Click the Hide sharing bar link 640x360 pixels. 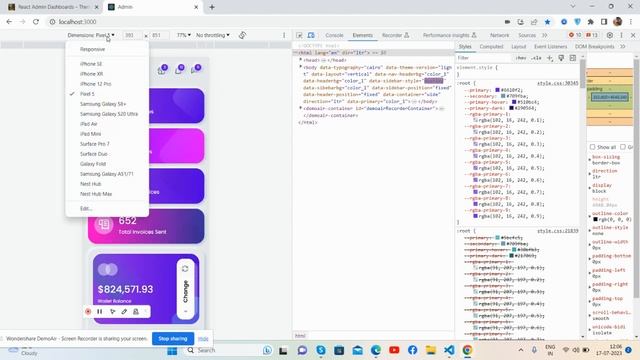coord(203,339)
